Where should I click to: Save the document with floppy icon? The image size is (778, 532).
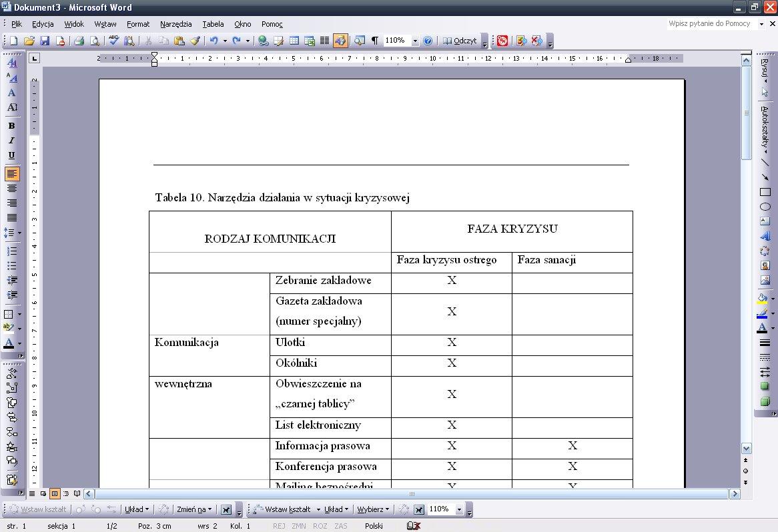click(45, 41)
